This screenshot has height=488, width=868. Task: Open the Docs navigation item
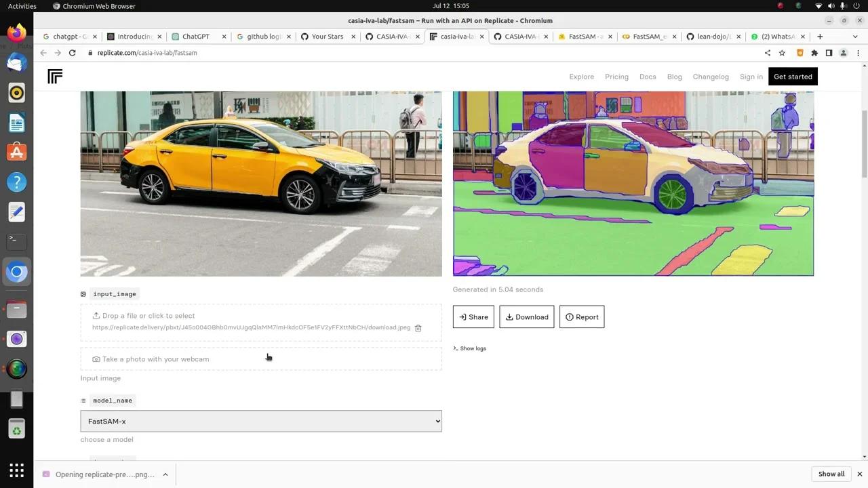coord(647,77)
